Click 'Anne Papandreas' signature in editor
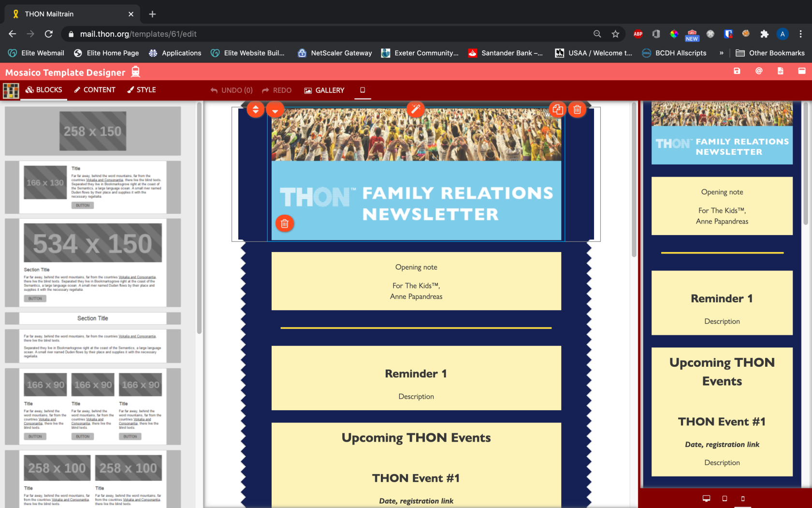This screenshot has width=812, height=508. [x=416, y=297]
